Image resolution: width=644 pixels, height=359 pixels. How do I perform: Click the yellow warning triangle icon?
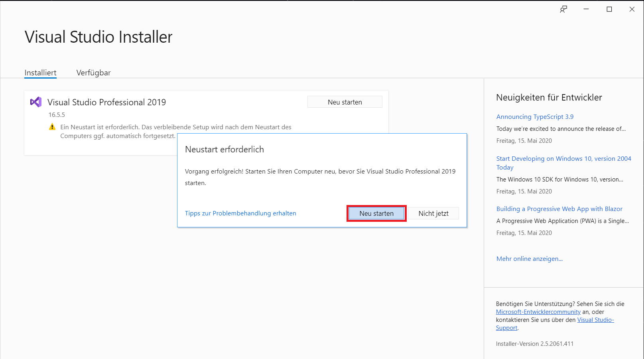pos(52,127)
